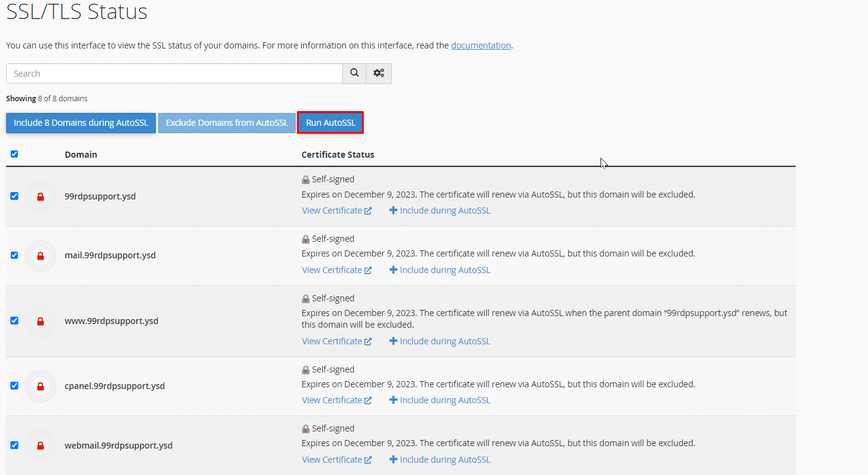Click red lock icon for cpanel.99rdpsupport.ysd
This screenshot has height=475, width=868.
pyautogui.click(x=40, y=386)
